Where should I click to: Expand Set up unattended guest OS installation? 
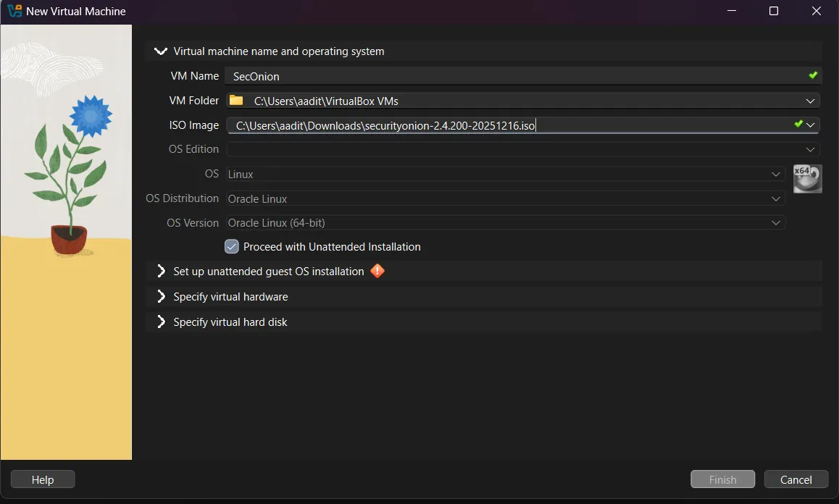pyautogui.click(x=161, y=272)
